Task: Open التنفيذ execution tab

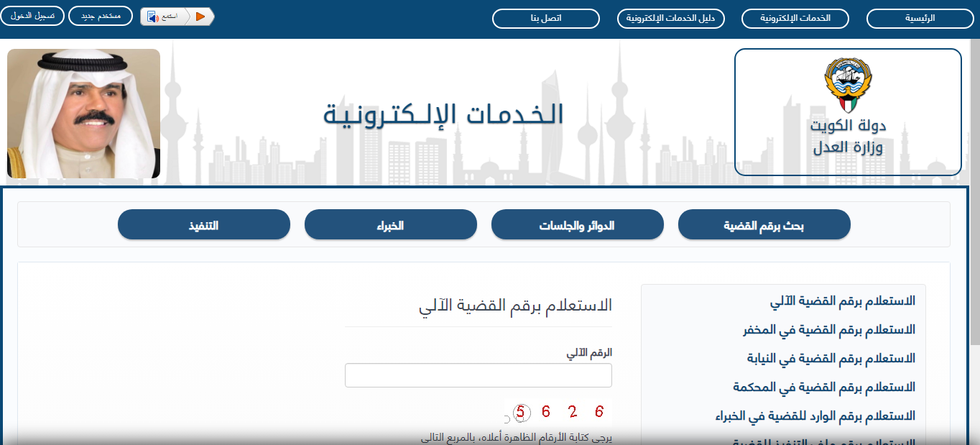Action: pyautogui.click(x=203, y=225)
